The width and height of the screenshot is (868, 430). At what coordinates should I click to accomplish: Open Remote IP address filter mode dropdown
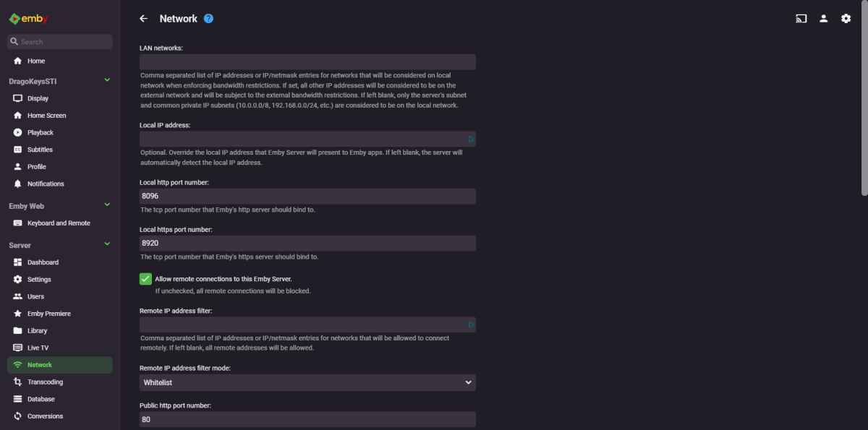(307, 382)
